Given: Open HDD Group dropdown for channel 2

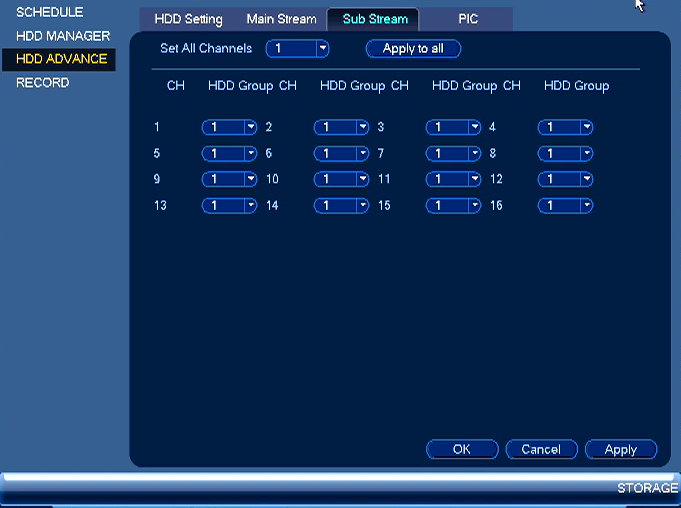Looking at the screenshot, I should (341, 127).
